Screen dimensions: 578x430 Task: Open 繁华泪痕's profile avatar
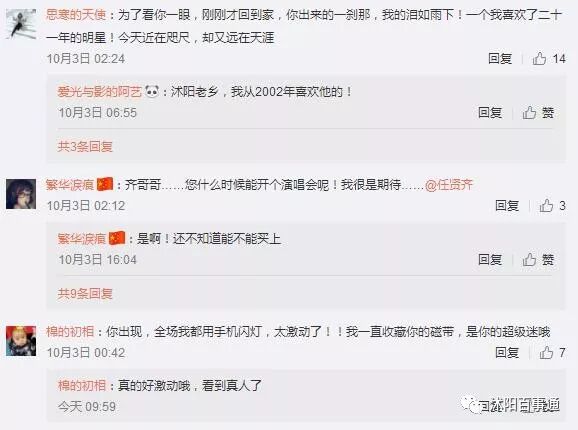click(x=21, y=194)
